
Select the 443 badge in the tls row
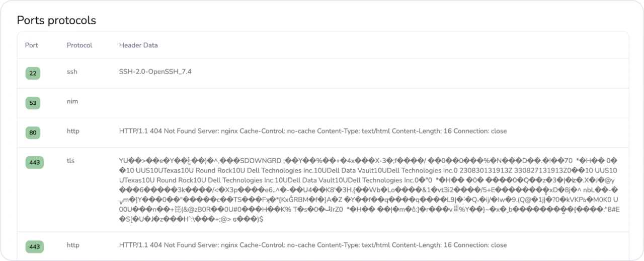(34, 162)
